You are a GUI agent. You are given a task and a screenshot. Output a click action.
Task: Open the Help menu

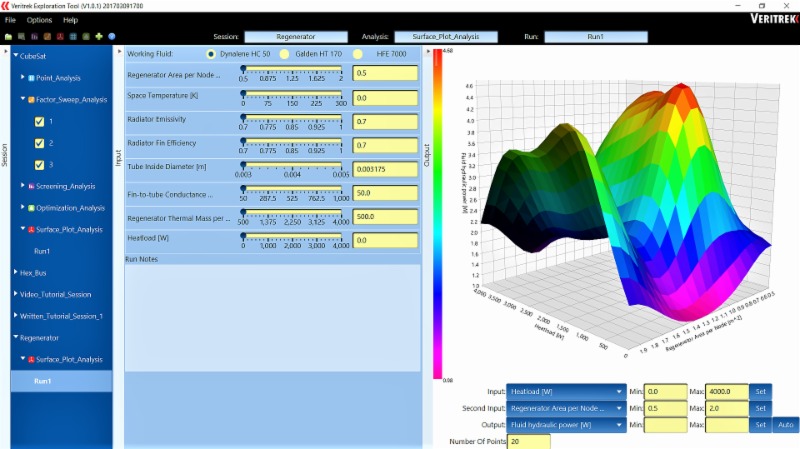(70, 20)
